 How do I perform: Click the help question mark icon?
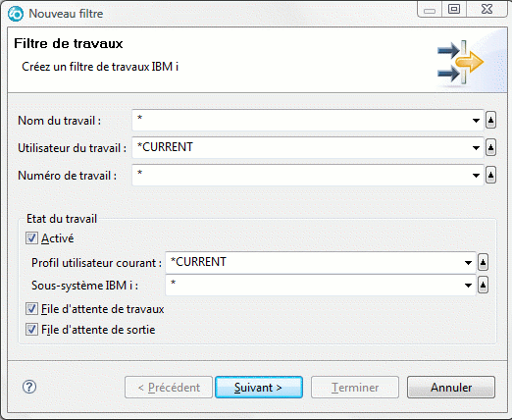29,387
